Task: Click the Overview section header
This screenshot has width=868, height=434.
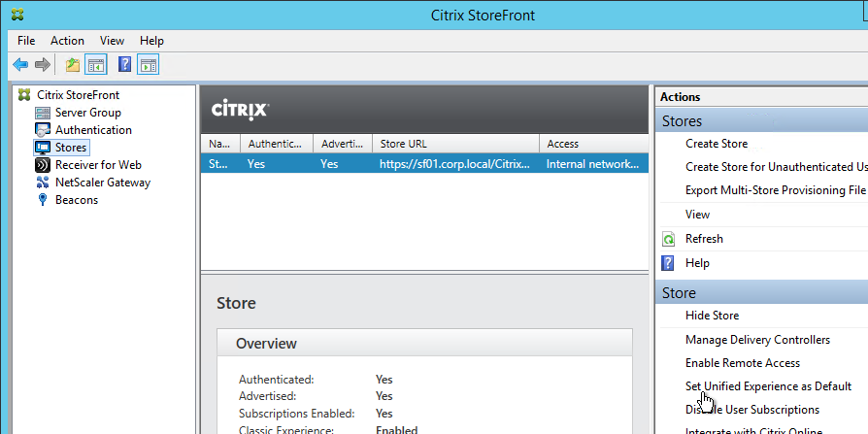Action: click(x=424, y=343)
